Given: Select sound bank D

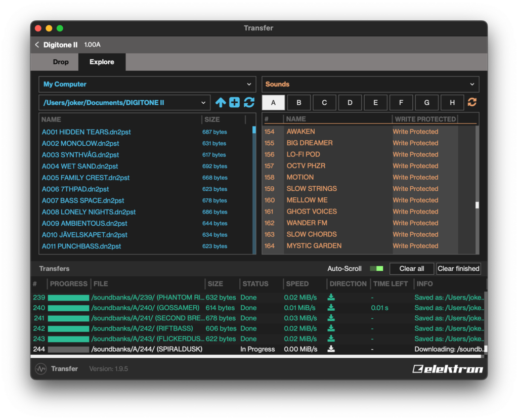Looking at the screenshot, I should click(x=350, y=102).
